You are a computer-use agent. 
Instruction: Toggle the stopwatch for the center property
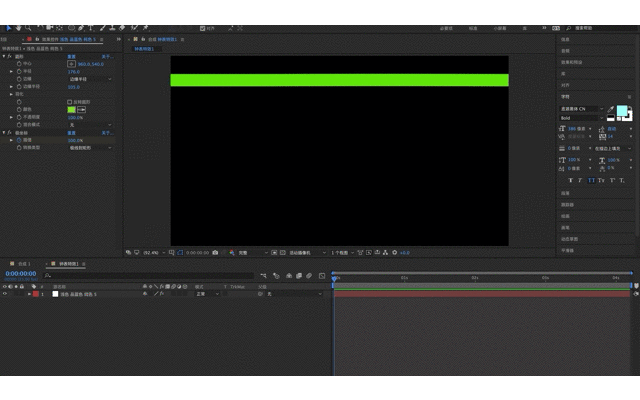click(x=19, y=64)
